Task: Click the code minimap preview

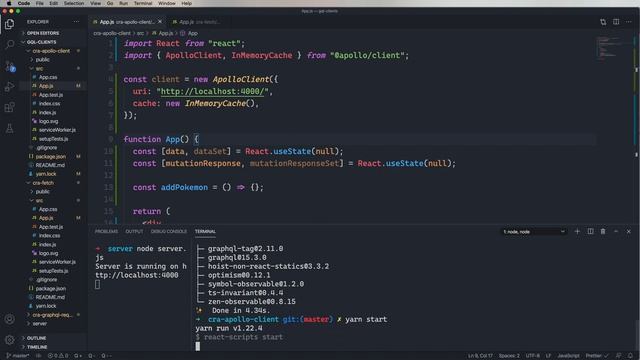Action: (608, 48)
